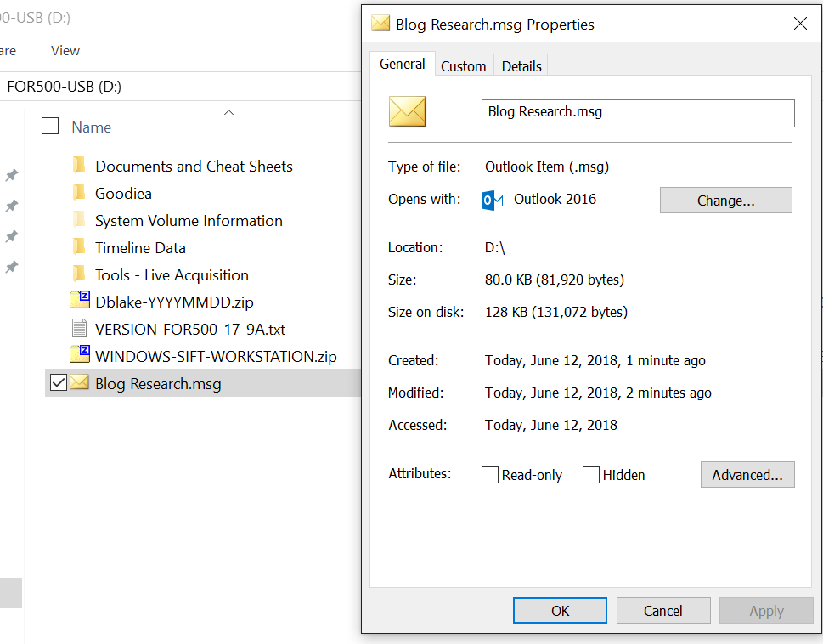Open Advanced... attributes dialog
Viewport: 823px width, 644px height.
747,475
